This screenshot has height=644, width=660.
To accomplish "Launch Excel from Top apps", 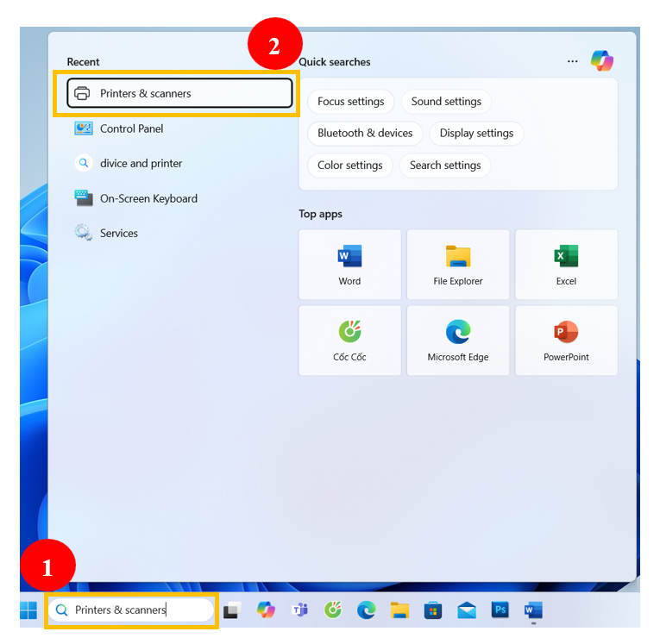I will pyautogui.click(x=566, y=264).
